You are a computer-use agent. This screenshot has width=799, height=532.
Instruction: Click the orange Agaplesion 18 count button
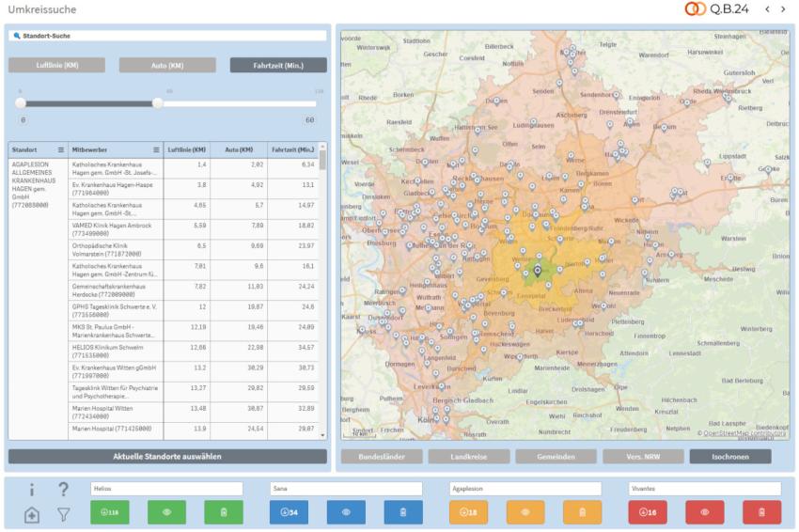pos(468,512)
